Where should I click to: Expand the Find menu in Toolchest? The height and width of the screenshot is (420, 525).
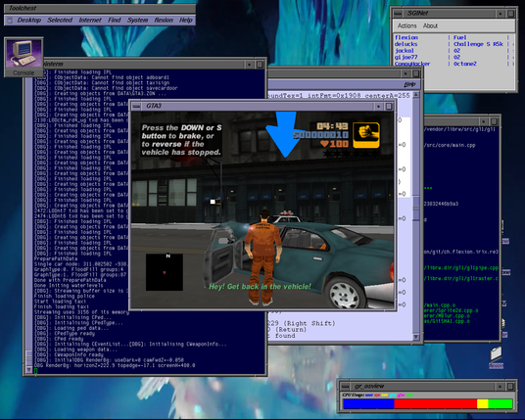tap(115, 21)
